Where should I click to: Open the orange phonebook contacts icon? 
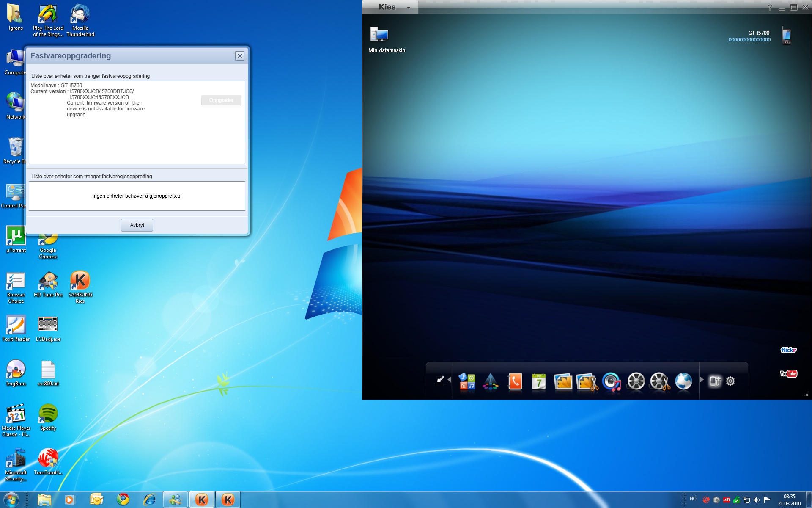pos(515,381)
